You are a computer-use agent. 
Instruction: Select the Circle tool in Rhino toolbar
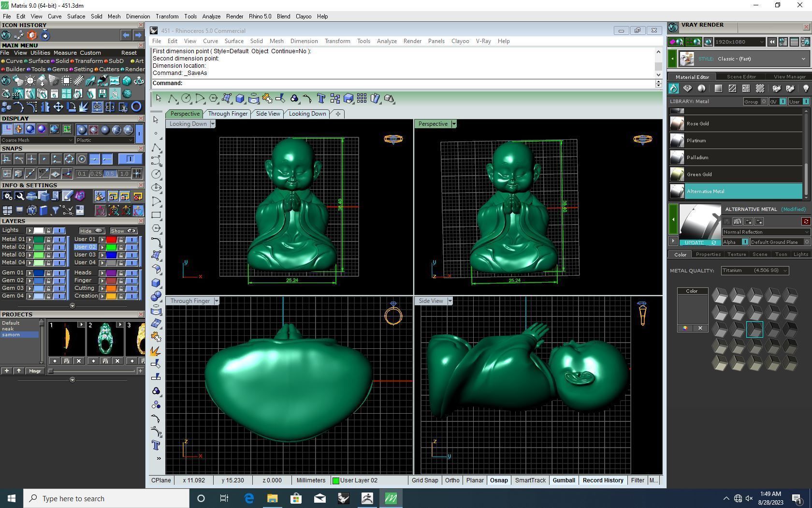click(186, 99)
